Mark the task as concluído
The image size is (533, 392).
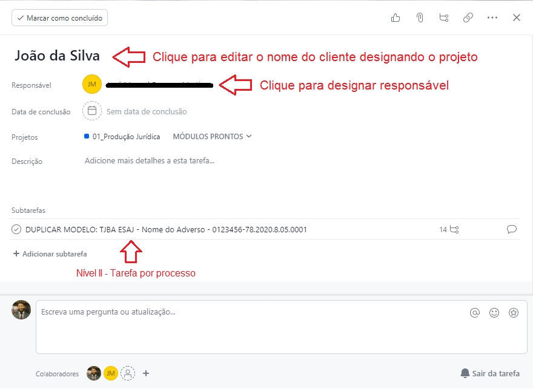(59, 18)
